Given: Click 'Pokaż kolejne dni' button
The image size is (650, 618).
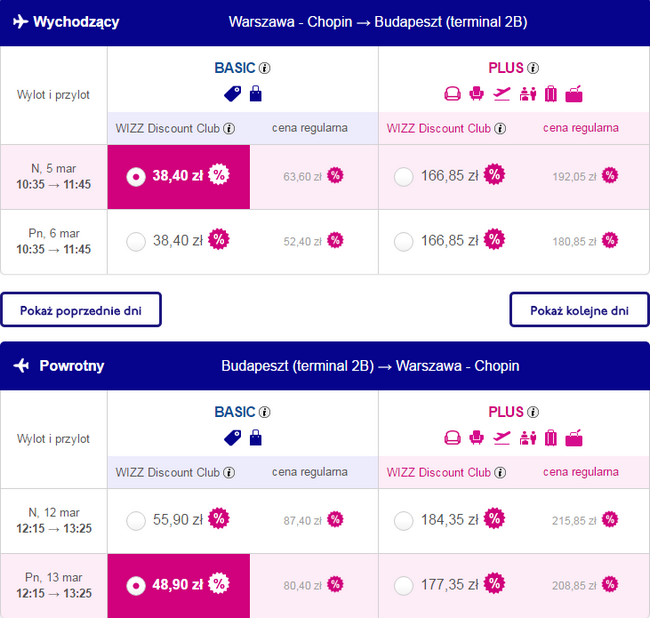Looking at the screenshot, I should (579, 310).
